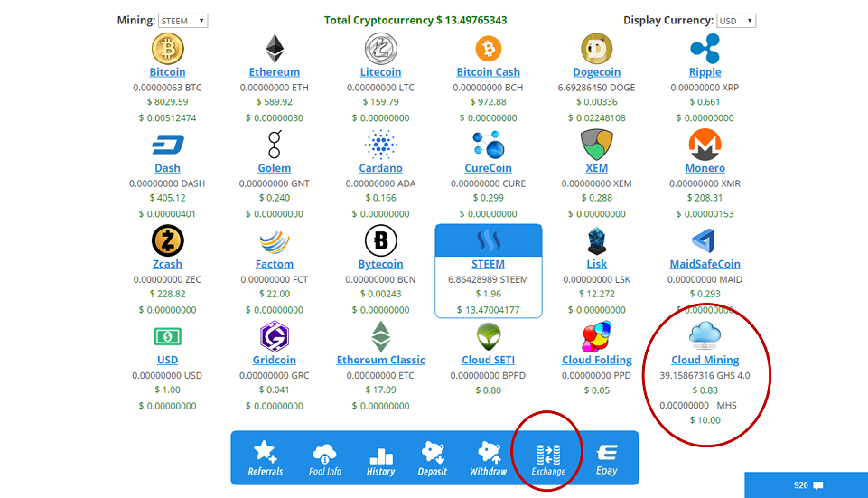Follow the Bitcoin link
Image resolution: width=868 pixels, height=498 pixels.
click(168, 72)
